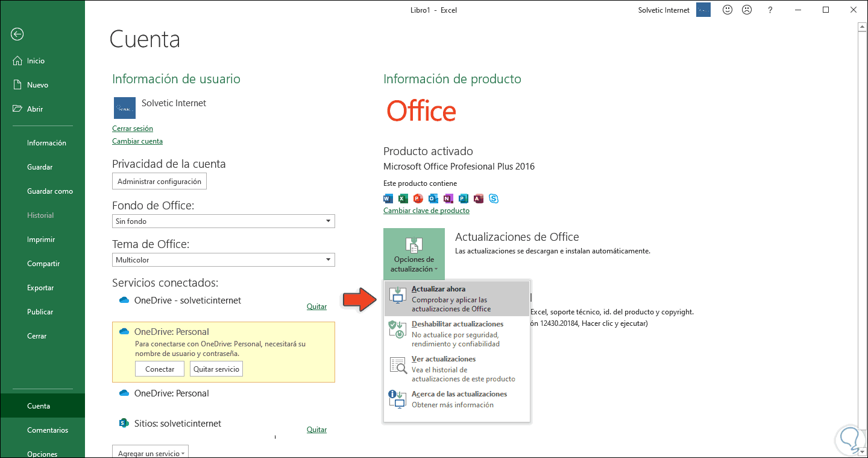Click the Microsoft Office Profesional Plus 2016 text
Screen dimensions: 868x458
coord(459,167)
